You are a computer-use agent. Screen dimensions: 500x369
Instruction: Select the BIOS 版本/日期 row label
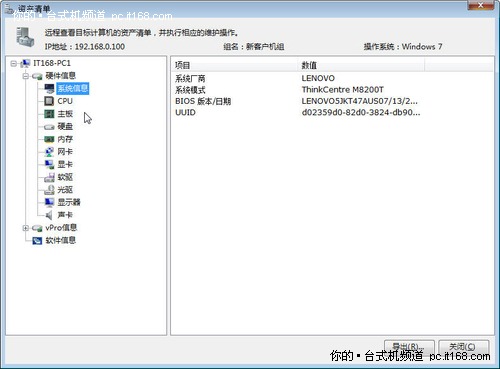203,101
